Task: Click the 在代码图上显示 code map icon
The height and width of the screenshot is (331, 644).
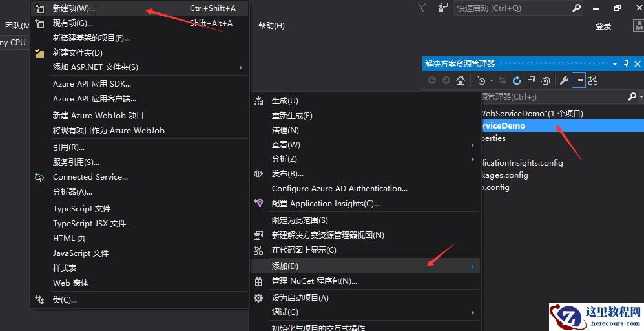Action: (258, 250)
